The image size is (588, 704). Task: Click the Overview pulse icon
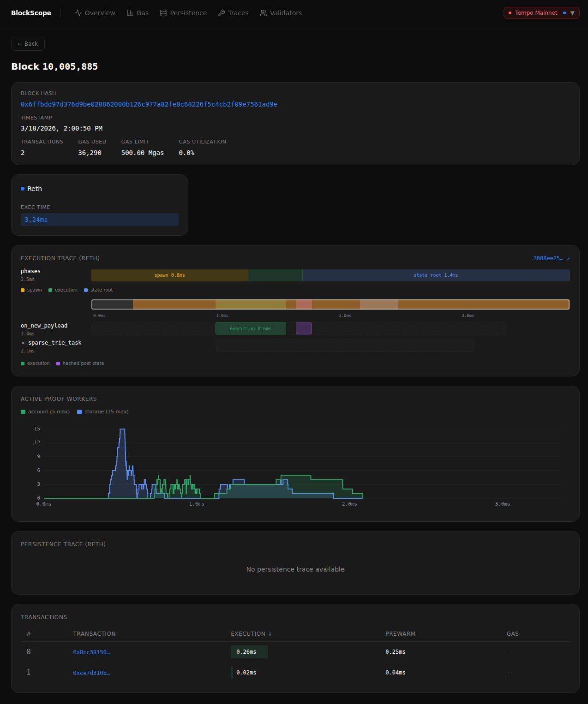(78, 13)
